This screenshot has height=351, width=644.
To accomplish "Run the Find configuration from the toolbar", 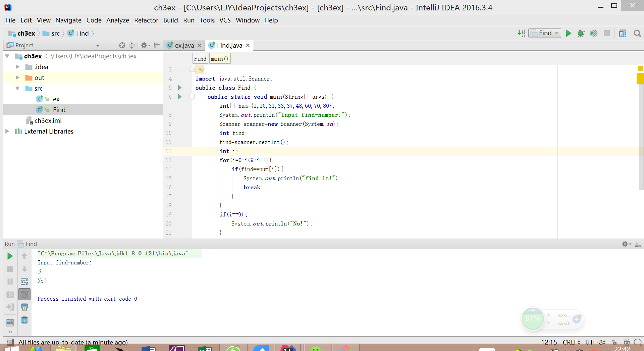I will 568,33.
